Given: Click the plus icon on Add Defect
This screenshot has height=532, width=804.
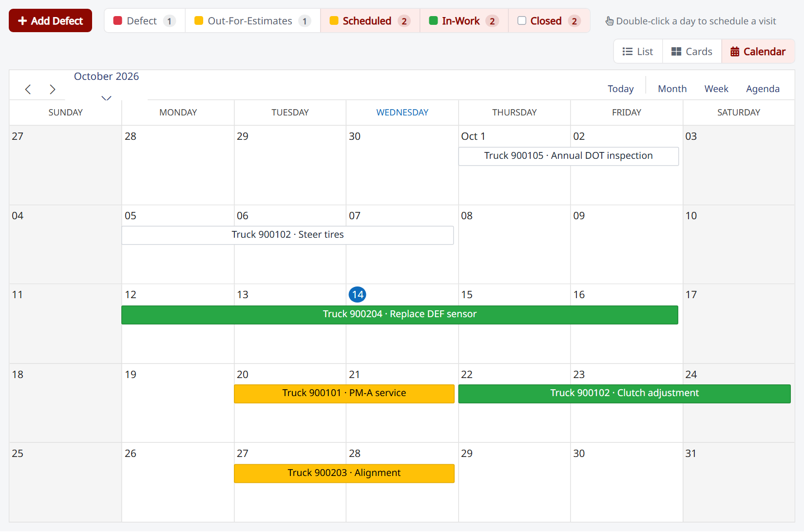Looking at the screenshot, I should click(x=22, y=21).
